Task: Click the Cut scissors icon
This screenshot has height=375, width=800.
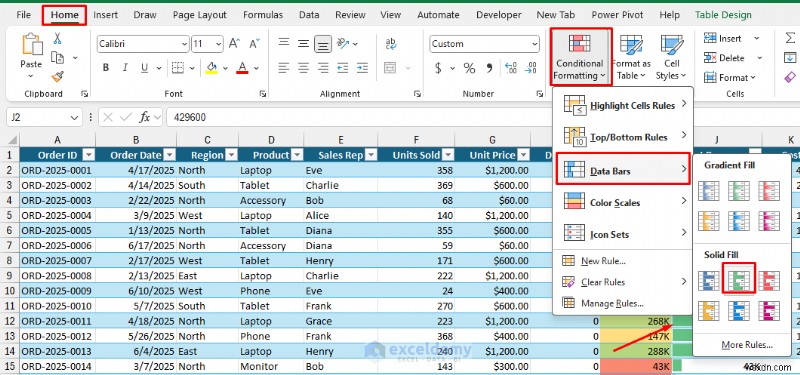Action: pyautogui.click(x=57, y=38)
